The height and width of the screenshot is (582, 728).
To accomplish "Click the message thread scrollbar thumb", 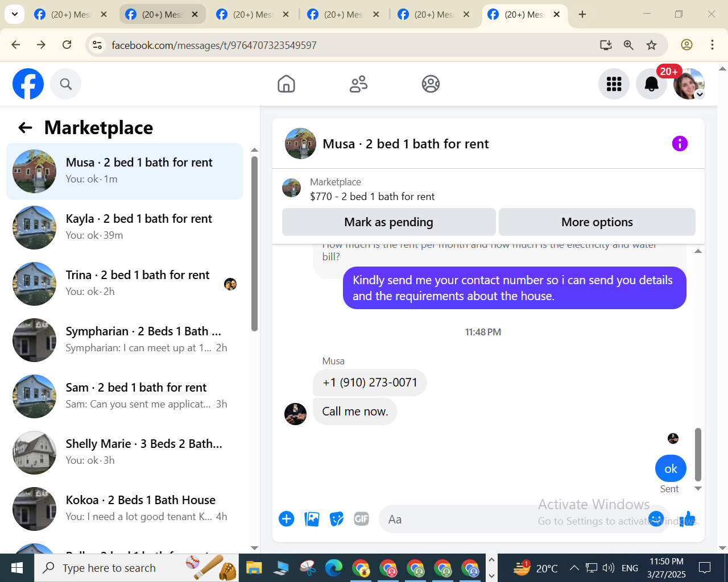I will [x=698, y=455].
